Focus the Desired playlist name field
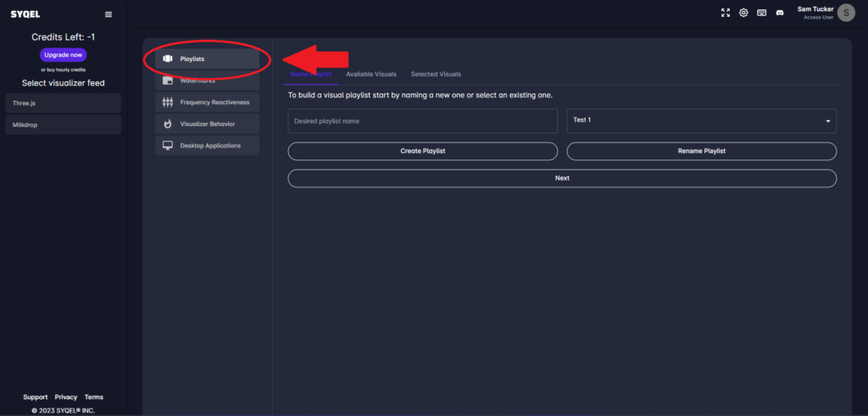This screenshot has height=416, width=868. tap(422, 121)
